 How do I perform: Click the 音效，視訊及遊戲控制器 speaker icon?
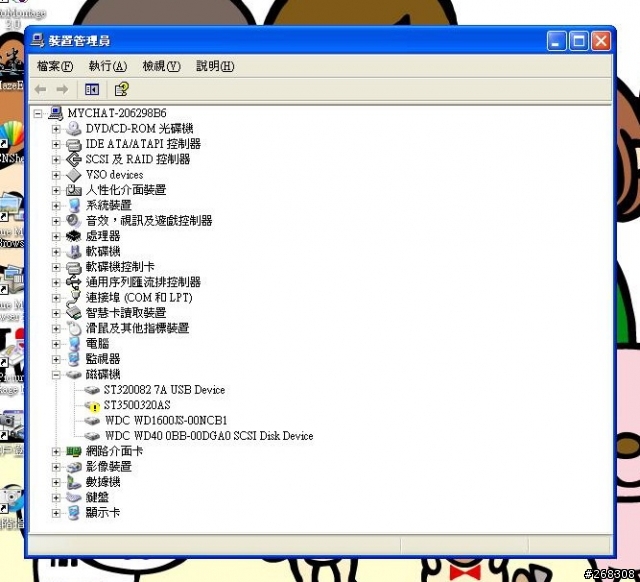(x=74, y=221)
